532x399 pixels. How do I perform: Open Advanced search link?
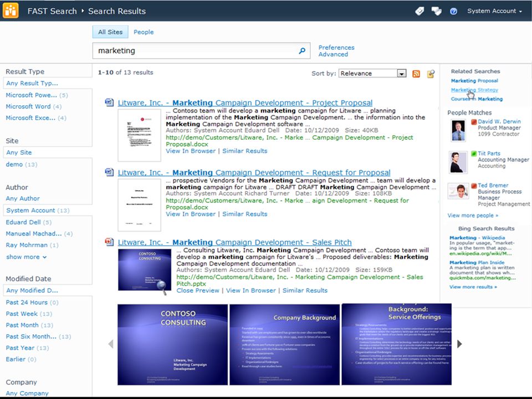pyautogui.click(x=333, y=54)
